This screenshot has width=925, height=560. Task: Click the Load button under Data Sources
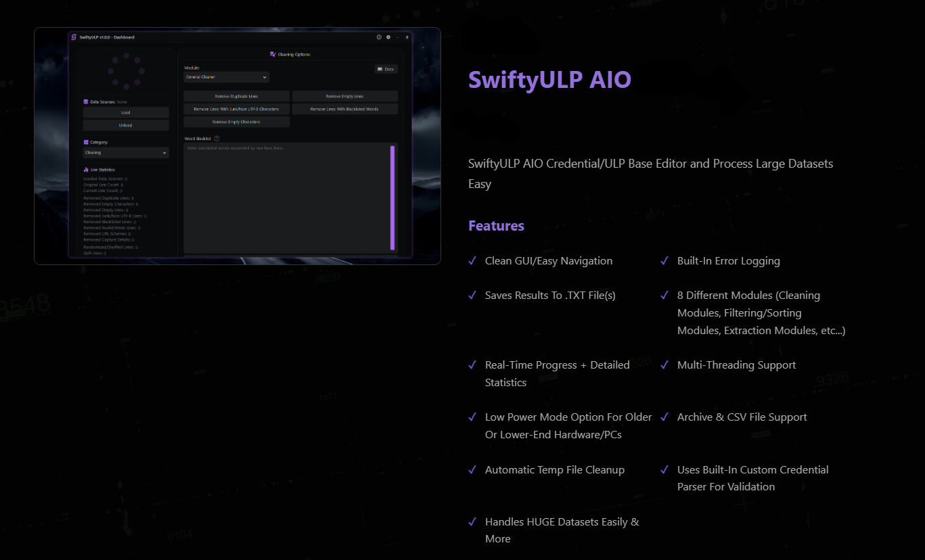pos(126,112)
